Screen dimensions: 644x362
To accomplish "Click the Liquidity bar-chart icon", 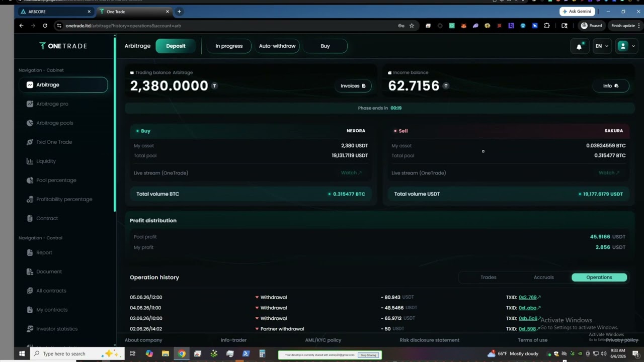I will 30,161.
